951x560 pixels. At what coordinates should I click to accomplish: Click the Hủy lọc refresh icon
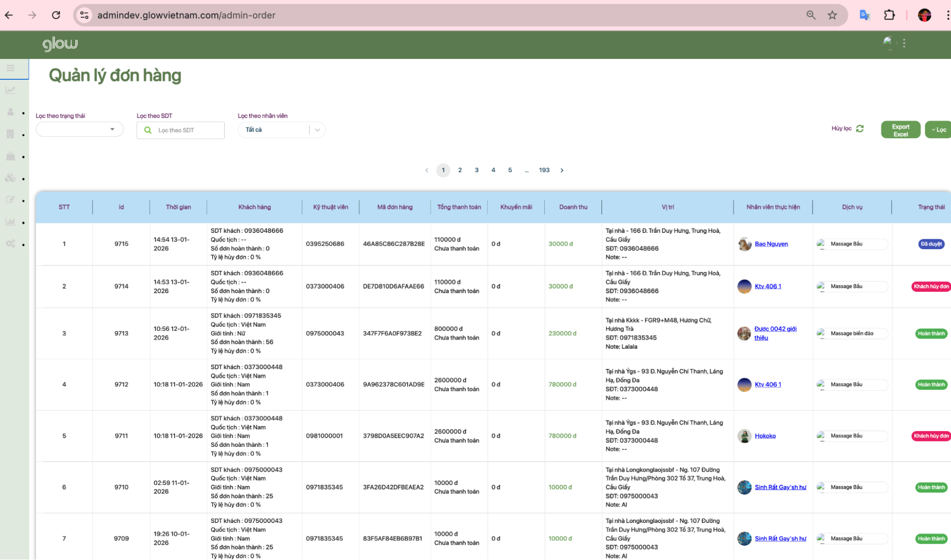[x=860, y=129]
